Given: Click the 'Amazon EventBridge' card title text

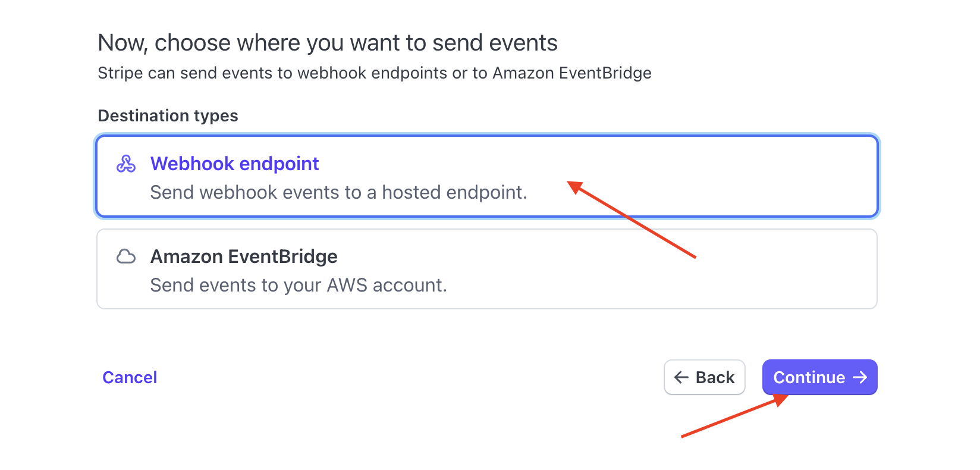Looking at the screenshot, I should pos(244,256).
